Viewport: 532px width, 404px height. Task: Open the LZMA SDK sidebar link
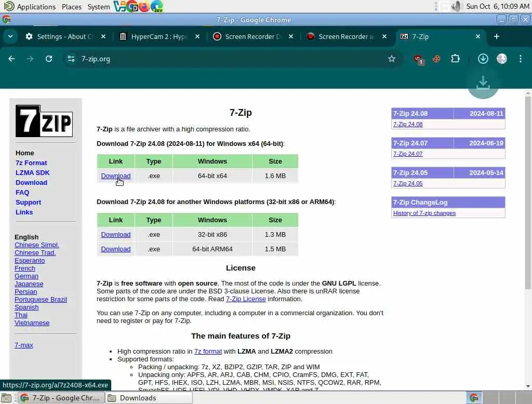click(x=33, y=172)
